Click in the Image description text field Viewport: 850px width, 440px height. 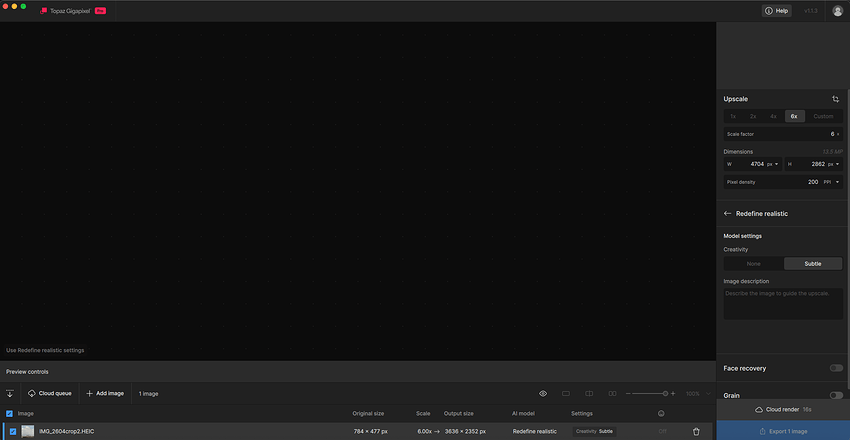pyautogui.click(x=783, y=304)
